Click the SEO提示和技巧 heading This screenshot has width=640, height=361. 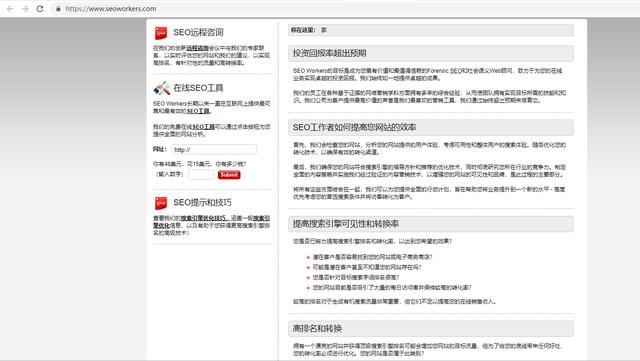pos(202,202)
